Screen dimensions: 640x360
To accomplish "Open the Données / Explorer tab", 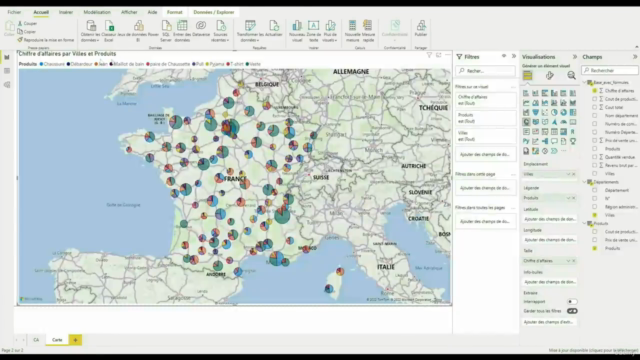I will tap(214, 12).
